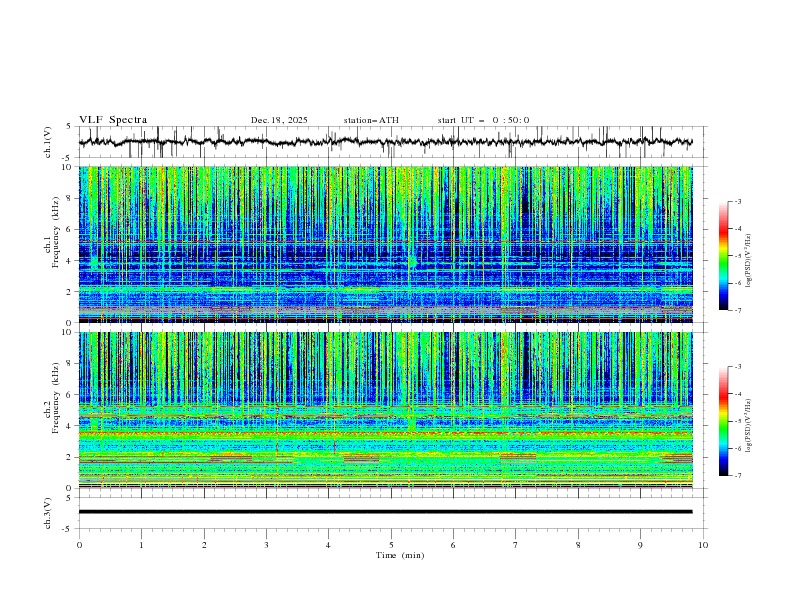Click the VLF Spectra title text

113,120
